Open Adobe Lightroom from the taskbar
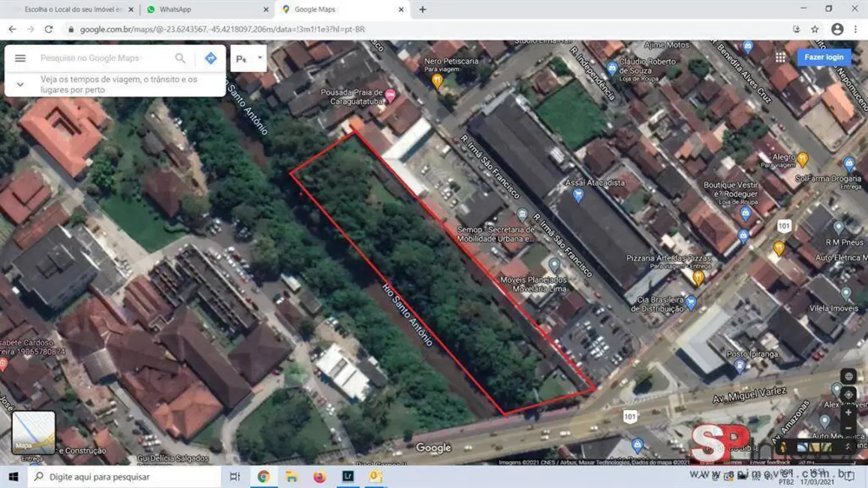The height and width of the screenshot is (488, 868). [x=347, y=476]
